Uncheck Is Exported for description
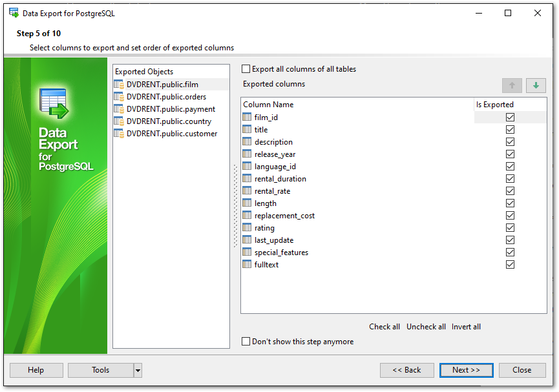 [x=510, y=142]
